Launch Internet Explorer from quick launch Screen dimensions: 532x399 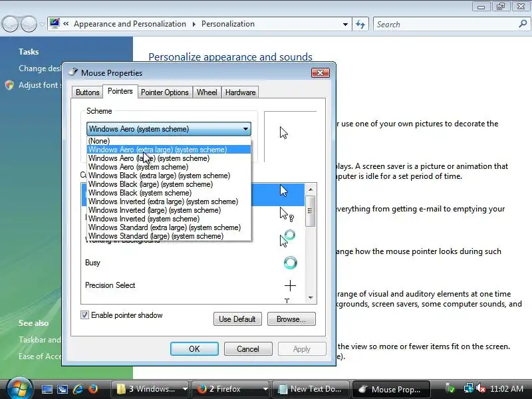(x=78, y=389)
